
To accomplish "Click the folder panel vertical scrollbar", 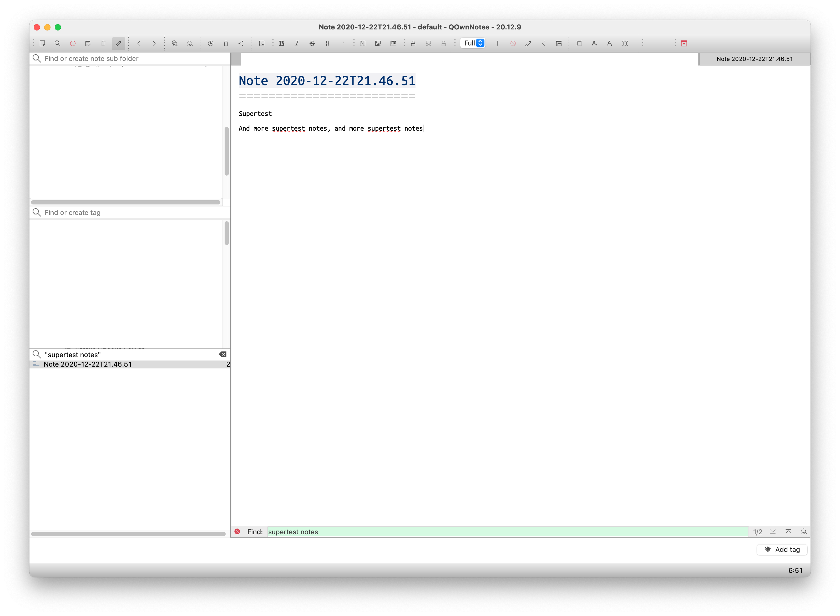I will click(226, 151).
